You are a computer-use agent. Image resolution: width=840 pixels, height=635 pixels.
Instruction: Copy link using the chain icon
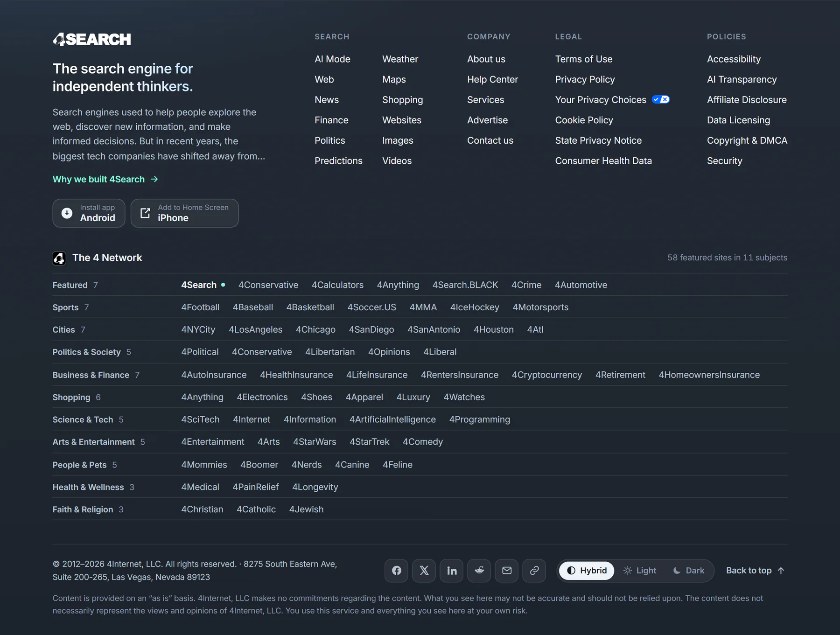click(534, 571)
